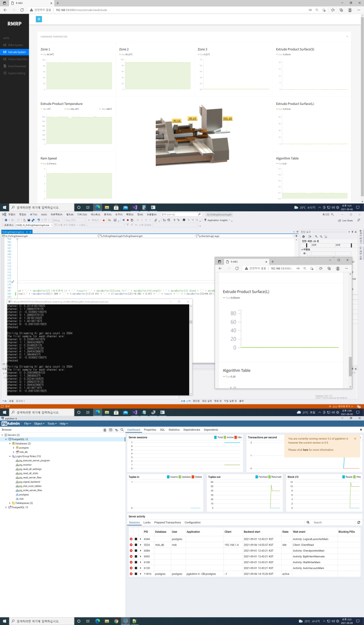Open the top browser settings ellipsis menu

tap(358, 10)
